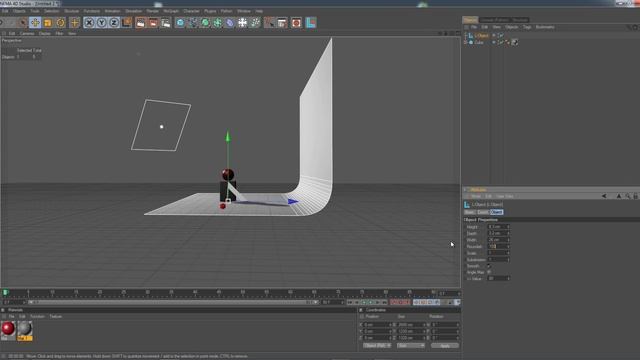Toggle the Y axis lock
Viewport: 640px width, 360px height.
(x=102, y=23)
